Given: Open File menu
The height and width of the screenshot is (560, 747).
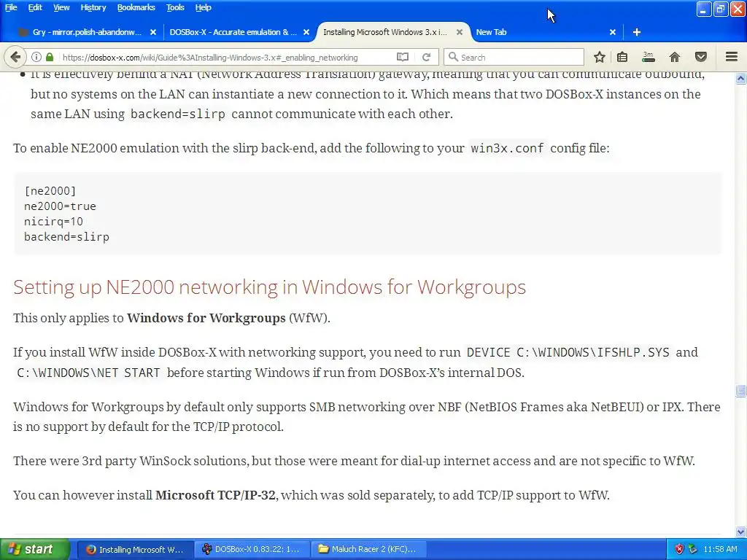Looking at the screenshot, I should click(x=11, y=7).
